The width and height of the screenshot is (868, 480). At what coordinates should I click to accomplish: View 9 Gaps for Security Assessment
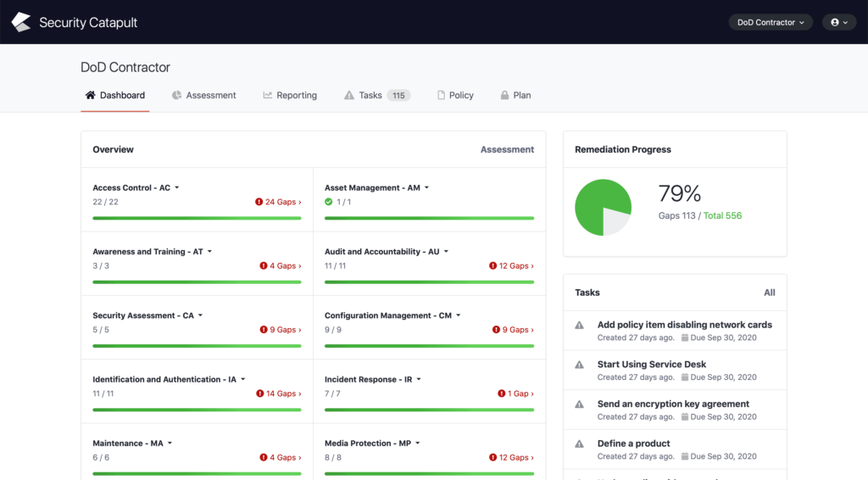click(x=281, y=330)
